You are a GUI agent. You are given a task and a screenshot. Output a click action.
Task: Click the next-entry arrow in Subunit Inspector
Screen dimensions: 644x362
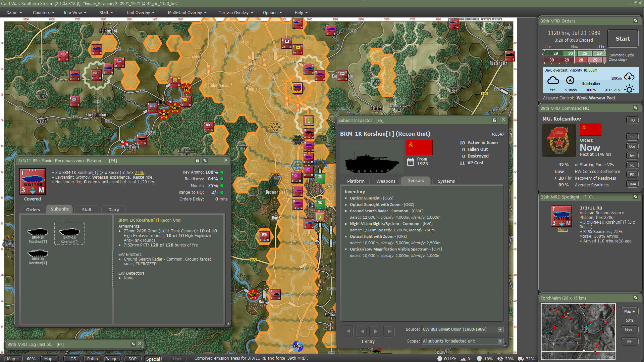(375, 331)
